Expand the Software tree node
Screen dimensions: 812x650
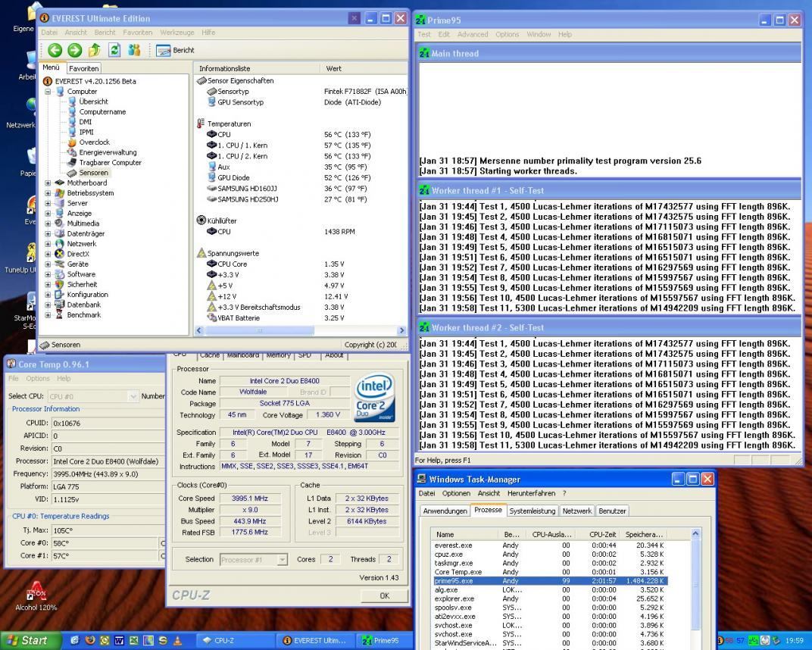coord(48,274)
